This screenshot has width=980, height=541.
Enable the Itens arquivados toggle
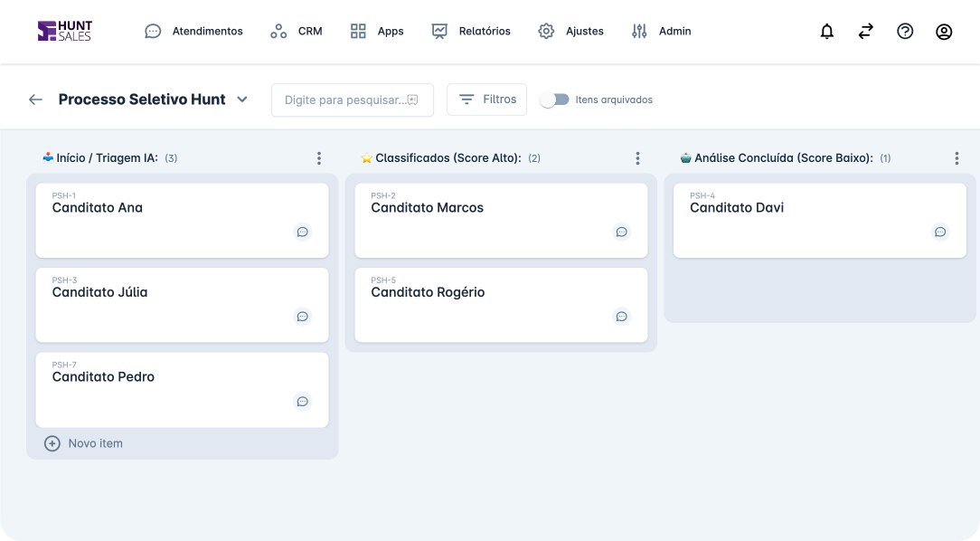tap(556, 100)
